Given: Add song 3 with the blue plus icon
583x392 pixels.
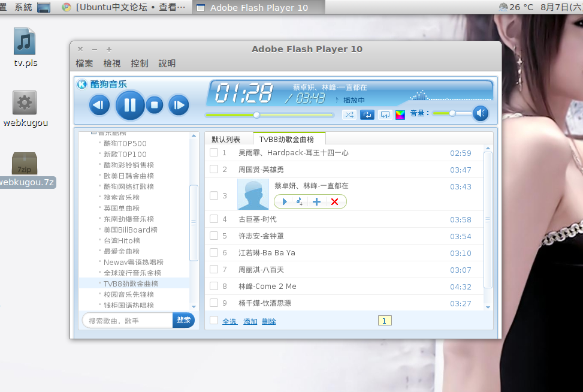Looking at the screenshot, I should point(317,201).
